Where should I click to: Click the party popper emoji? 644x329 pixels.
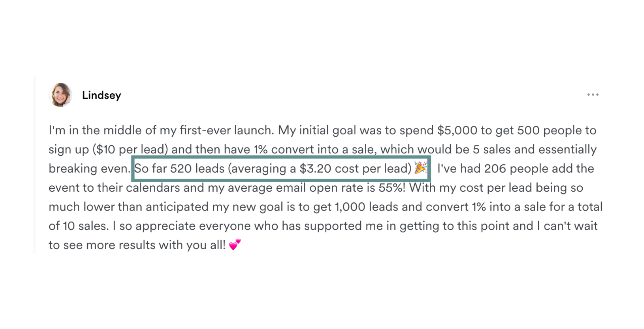pos(421,168)
